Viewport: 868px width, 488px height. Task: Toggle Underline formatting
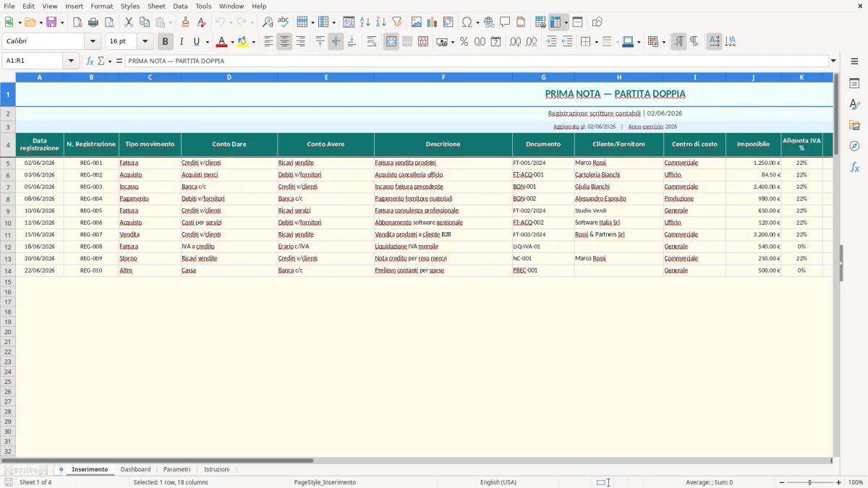point(197,42)
